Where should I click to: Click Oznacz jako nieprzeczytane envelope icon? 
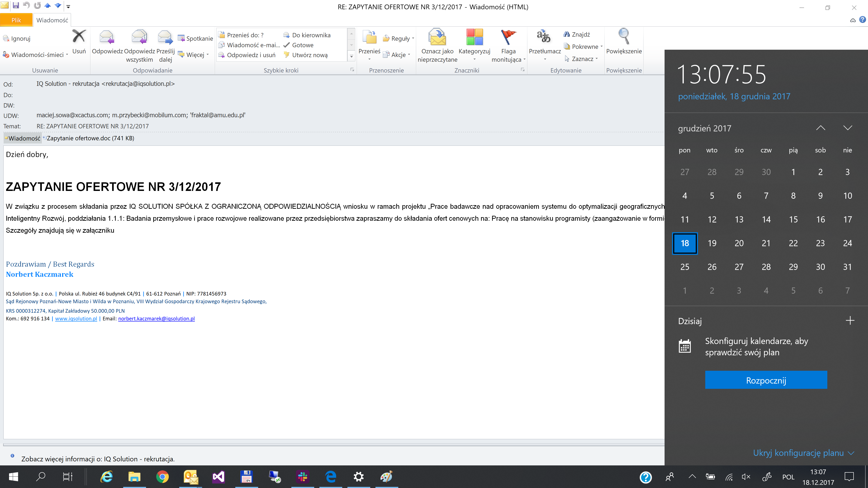(x=437, y=37)
